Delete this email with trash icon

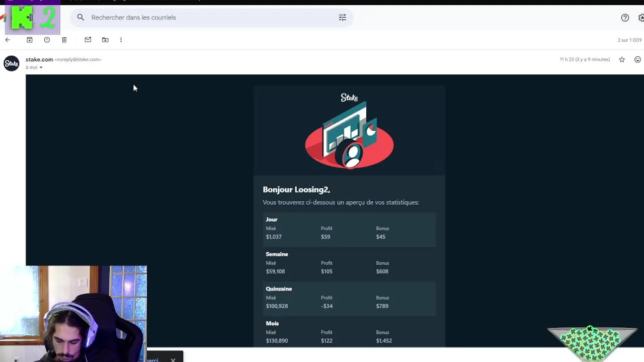coord(64,40)
